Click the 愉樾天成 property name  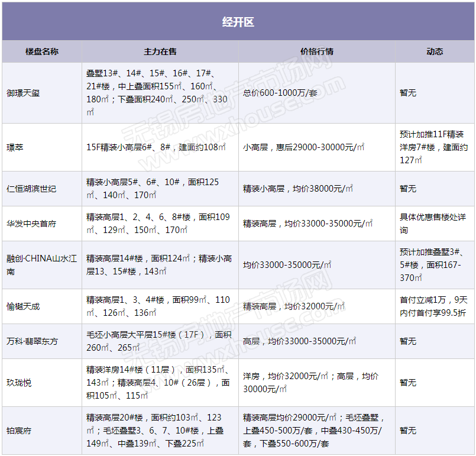point(23,306)
